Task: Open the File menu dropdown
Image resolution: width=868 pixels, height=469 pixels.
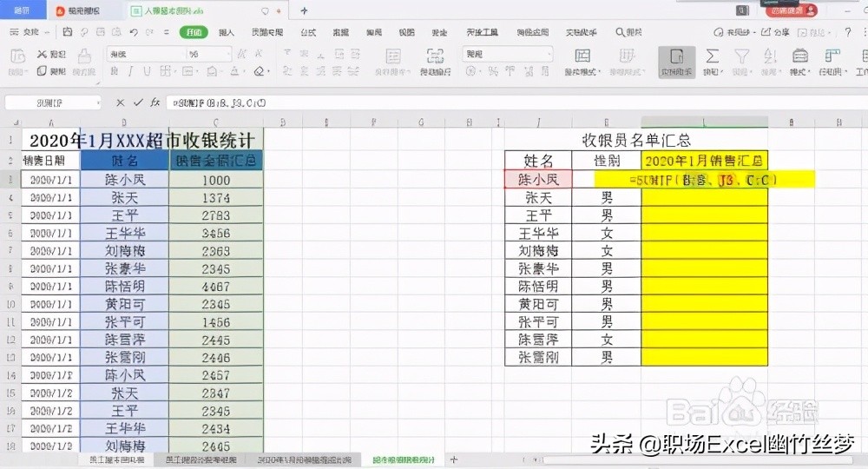Action: (30, 33)
